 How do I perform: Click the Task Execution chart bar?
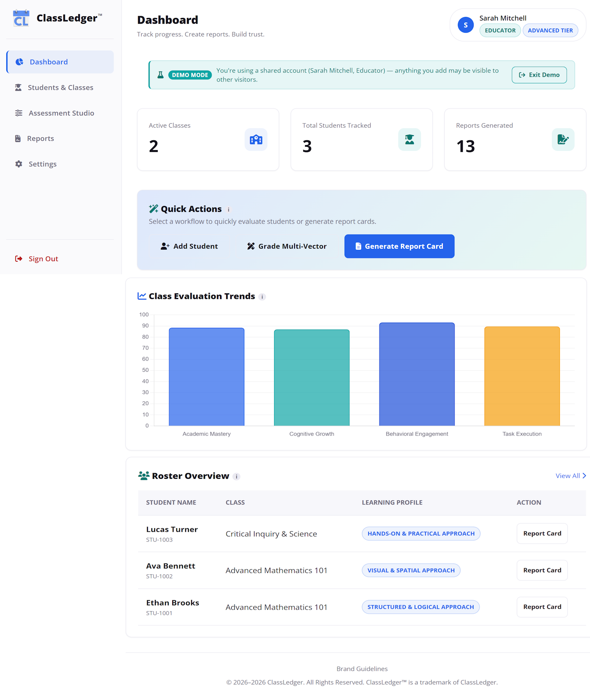point(522,376)
